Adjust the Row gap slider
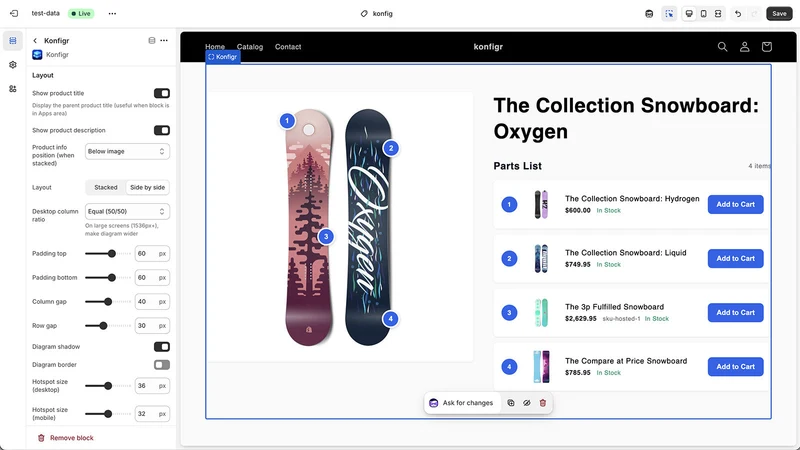 click(x=108, y=326)
